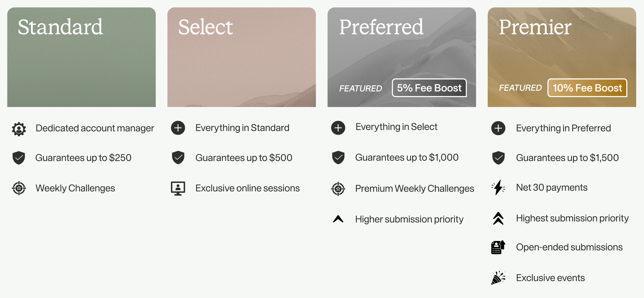Viewport: 644px width, 298px height.
Task: Click the document upload Open-ended submissions icon
Action: point(498,247)
